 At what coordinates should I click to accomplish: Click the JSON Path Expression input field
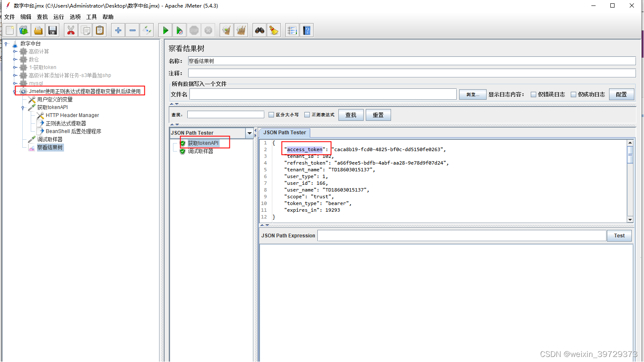coord(462,236)
